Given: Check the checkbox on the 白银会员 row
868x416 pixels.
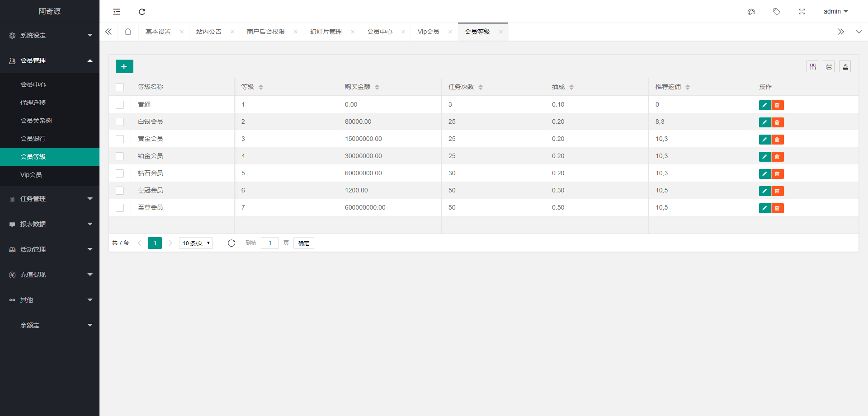Looking at the screenshot, I should click(120, 122).
